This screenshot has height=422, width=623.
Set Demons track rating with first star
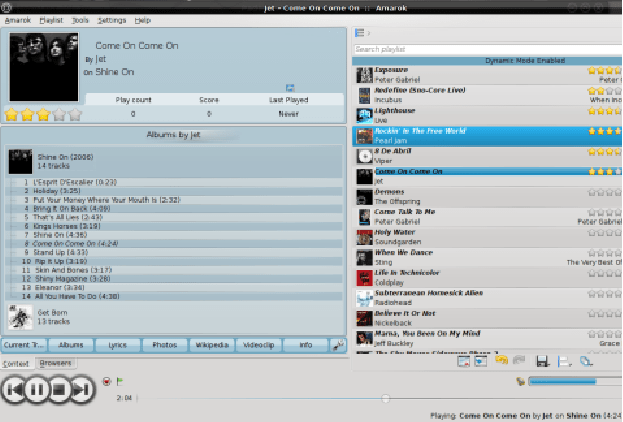click(592, 191)
